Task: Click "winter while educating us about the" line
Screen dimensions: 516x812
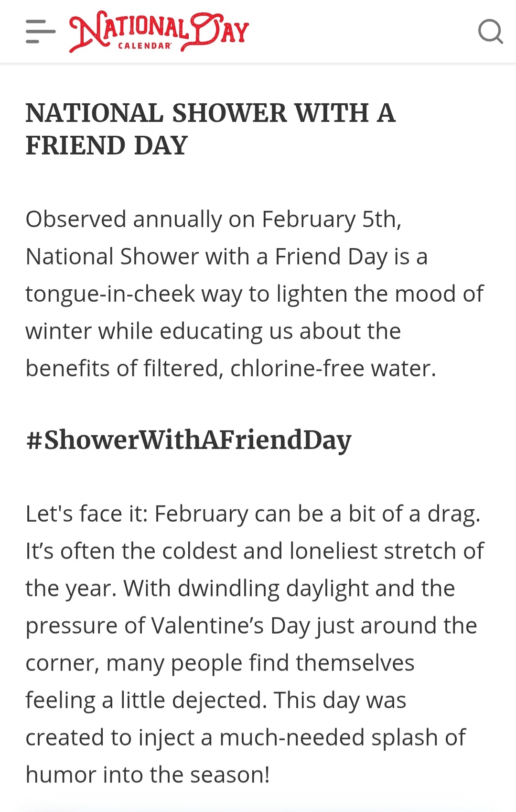Action: coord(213,331)
